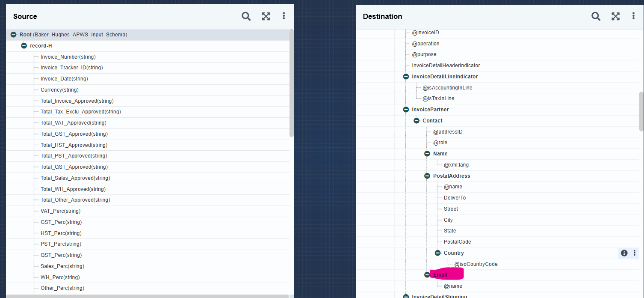
Task: Select QST_Perc(string) field
Action: click(x=61, y=255)
